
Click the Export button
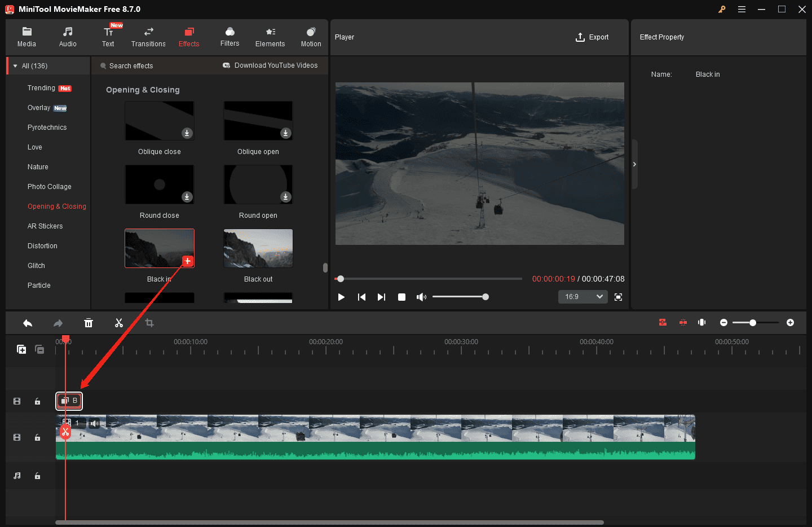[x=592, y=37]
